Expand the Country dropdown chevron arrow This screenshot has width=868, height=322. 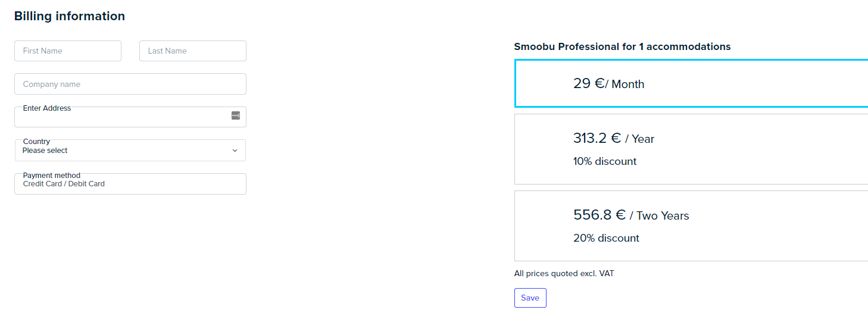(x=235, y=151)
